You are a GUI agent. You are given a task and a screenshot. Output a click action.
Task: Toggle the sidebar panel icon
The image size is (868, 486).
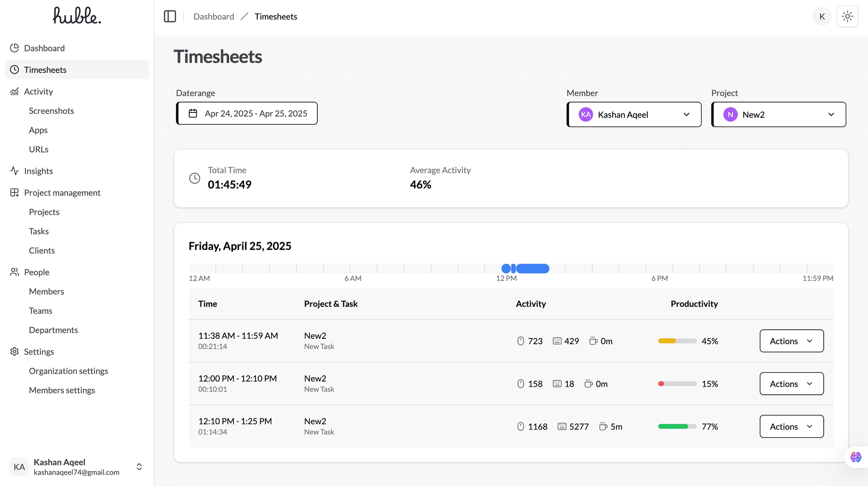tap(170, 17)
